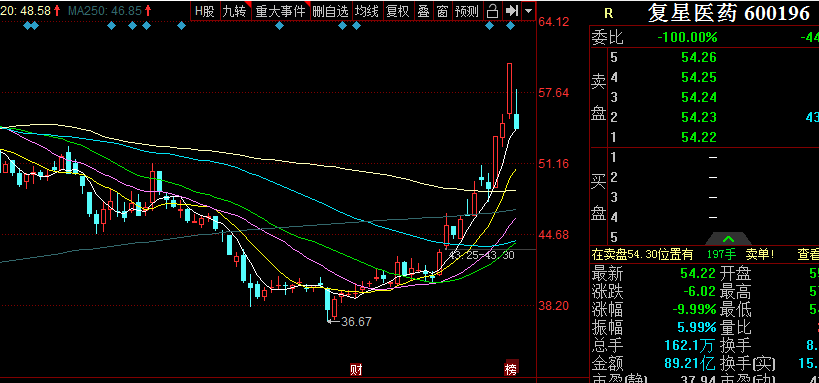819x383 pixels.
Task: Open the toolbar dropdown arrow
Action: tap(529, 11)
